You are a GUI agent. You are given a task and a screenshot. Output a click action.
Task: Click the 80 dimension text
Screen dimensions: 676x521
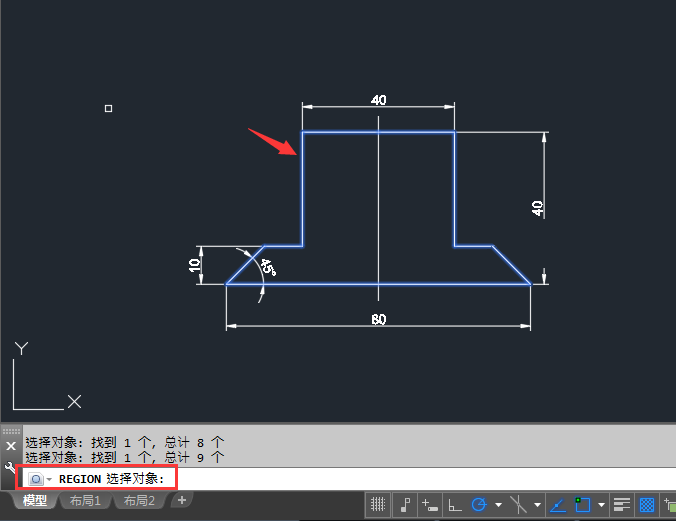(379, 320)
